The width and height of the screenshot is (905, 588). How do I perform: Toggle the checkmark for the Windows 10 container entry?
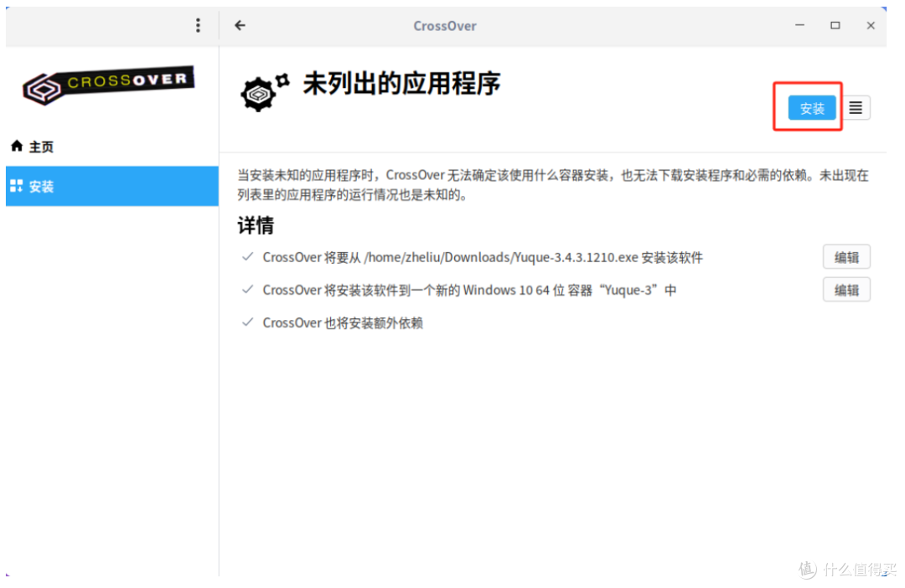point(246,290)
